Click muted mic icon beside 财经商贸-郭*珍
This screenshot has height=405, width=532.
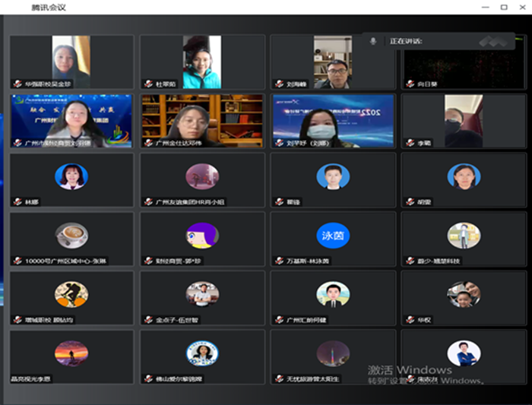click(148, 261)
